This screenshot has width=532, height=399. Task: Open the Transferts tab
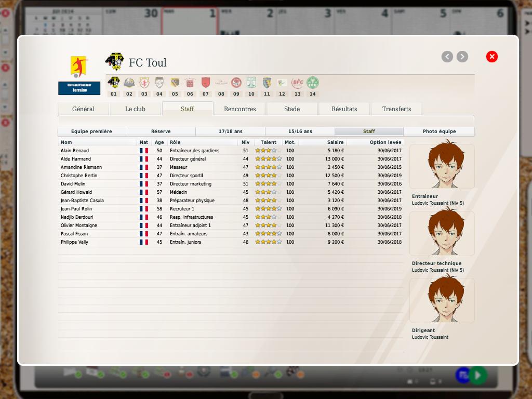(x=396, y=109)
